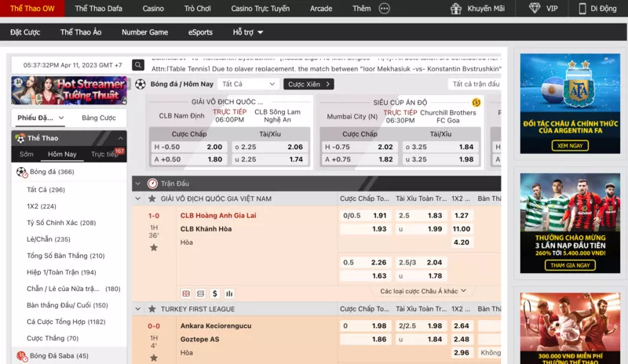Open the Tất cả trận đấu selector
This screenshot has height=364, width=628.
point(476,84)
